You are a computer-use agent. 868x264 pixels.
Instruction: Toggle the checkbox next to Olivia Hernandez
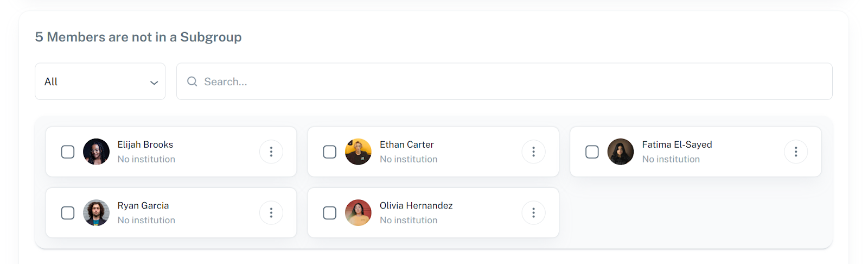330,213
